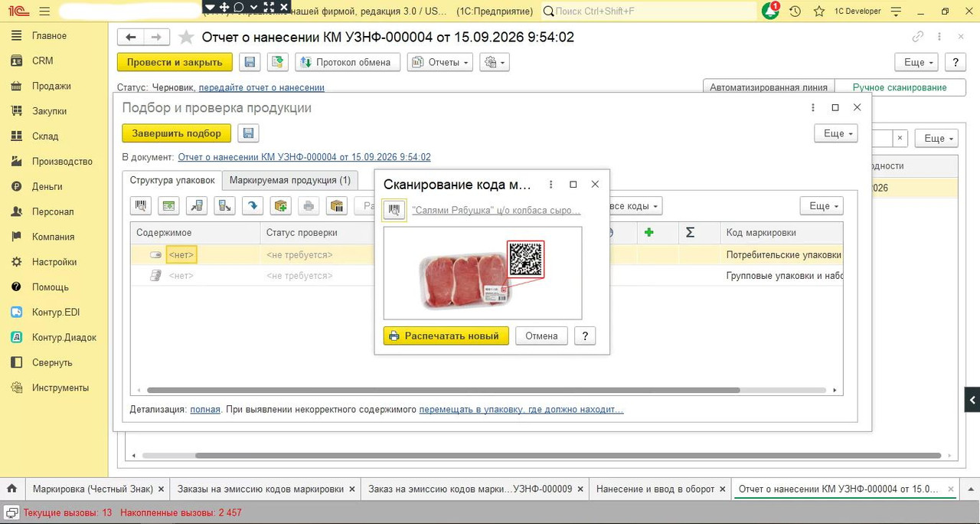Screen dimensions: 980x524
Task: Open Еще dropdown in Подбор window header
Action: point(835,133)
